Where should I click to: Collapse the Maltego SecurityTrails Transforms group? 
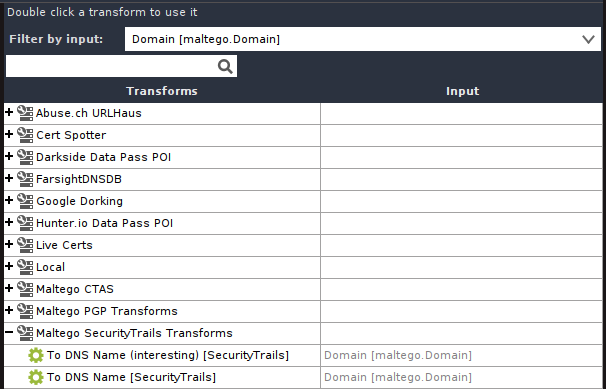point(9,332)
